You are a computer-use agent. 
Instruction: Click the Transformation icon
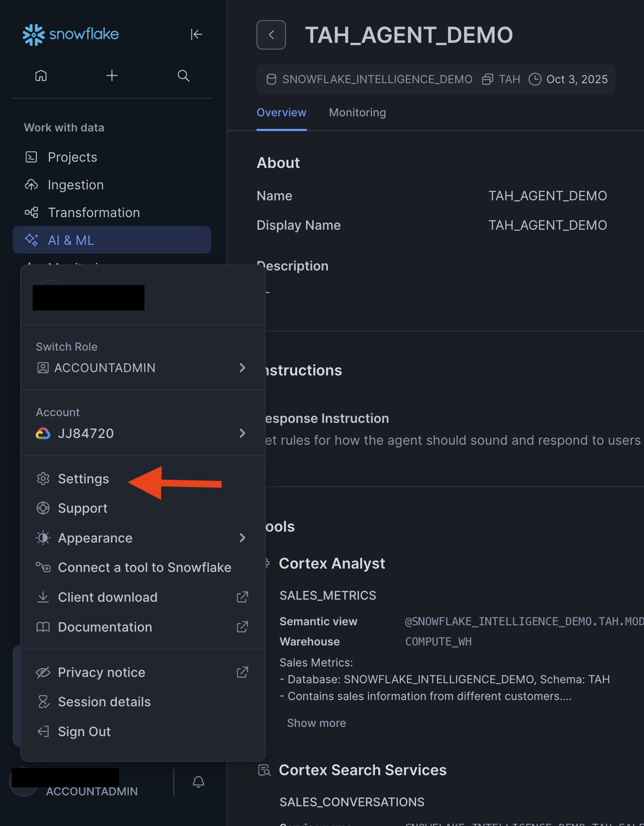pos(31,212)
